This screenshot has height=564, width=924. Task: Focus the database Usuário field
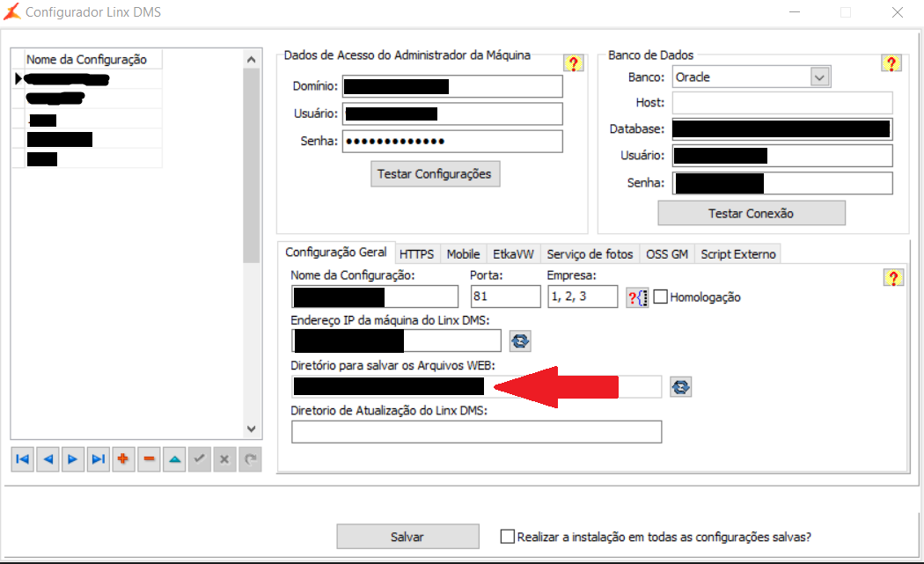[782, 156]
